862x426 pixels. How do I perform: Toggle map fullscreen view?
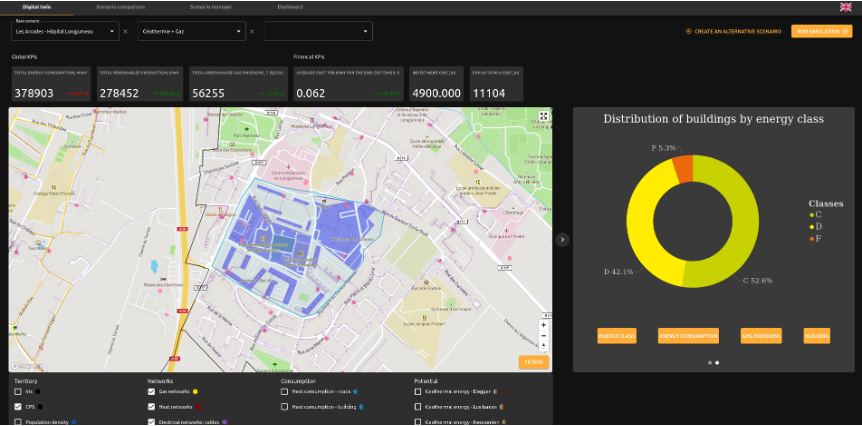click(x=543, y=116)
